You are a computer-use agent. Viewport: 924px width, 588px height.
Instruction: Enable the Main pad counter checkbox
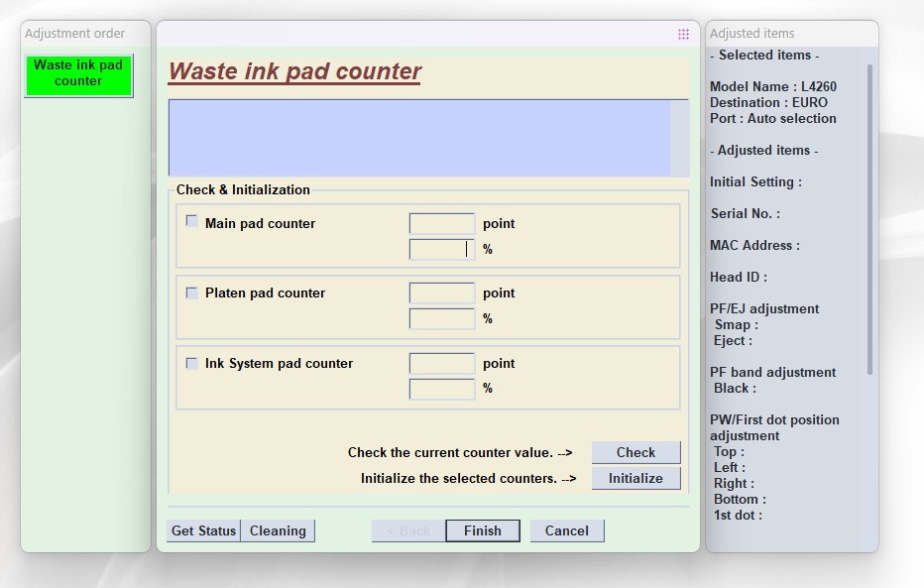point(192,221)
